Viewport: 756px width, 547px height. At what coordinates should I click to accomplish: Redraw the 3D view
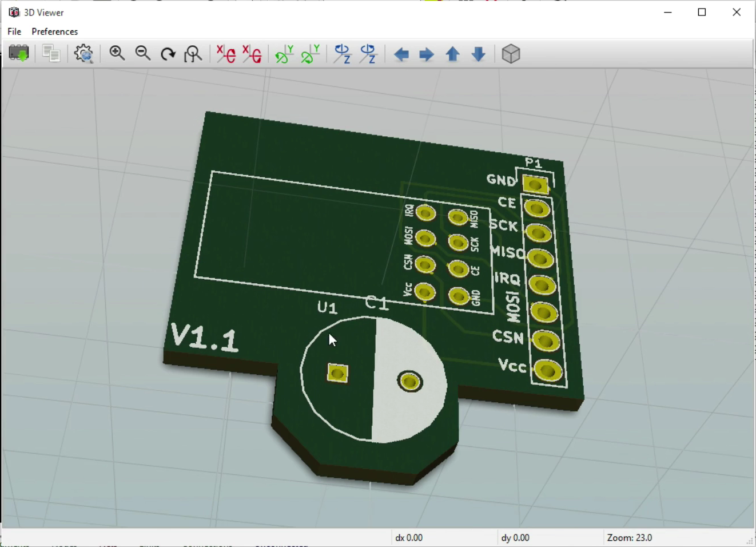pos(168,53)
